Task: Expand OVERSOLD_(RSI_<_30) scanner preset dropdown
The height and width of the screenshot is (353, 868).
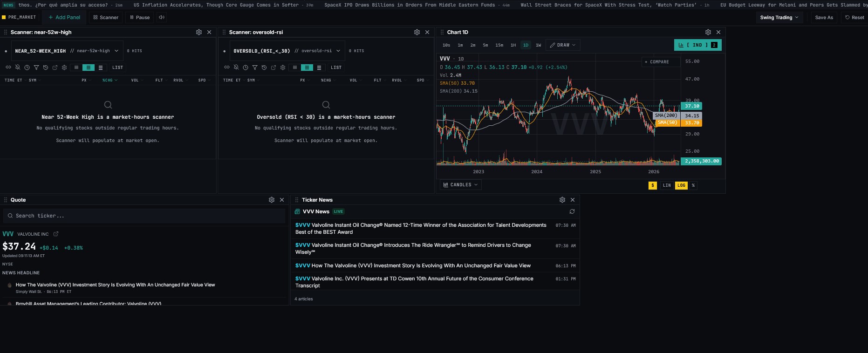Action: pos(287,51)
